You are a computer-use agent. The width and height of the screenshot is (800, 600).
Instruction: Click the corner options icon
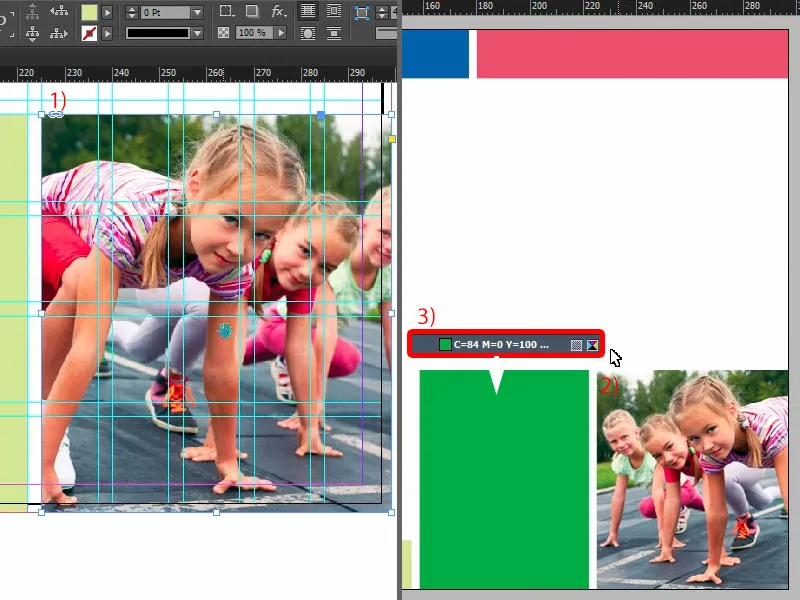pos(226,12)
